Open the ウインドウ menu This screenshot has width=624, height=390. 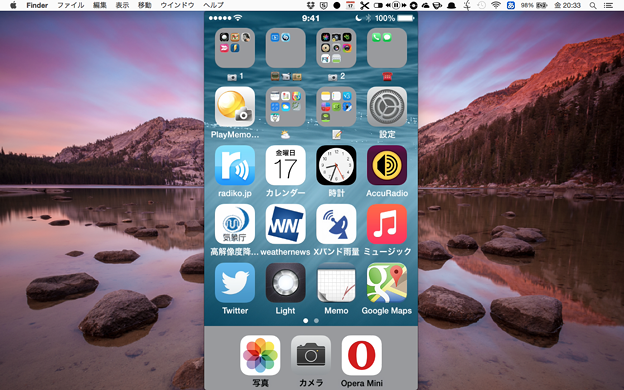pos(177,5)
